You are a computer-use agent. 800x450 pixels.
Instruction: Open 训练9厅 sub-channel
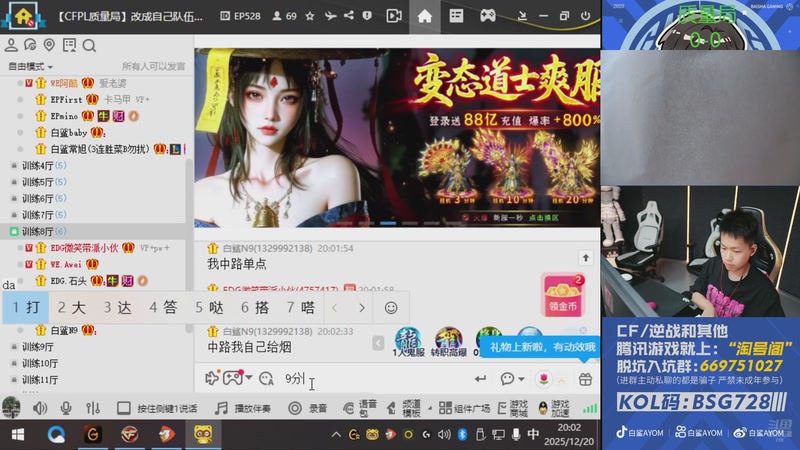coord(40,347)
